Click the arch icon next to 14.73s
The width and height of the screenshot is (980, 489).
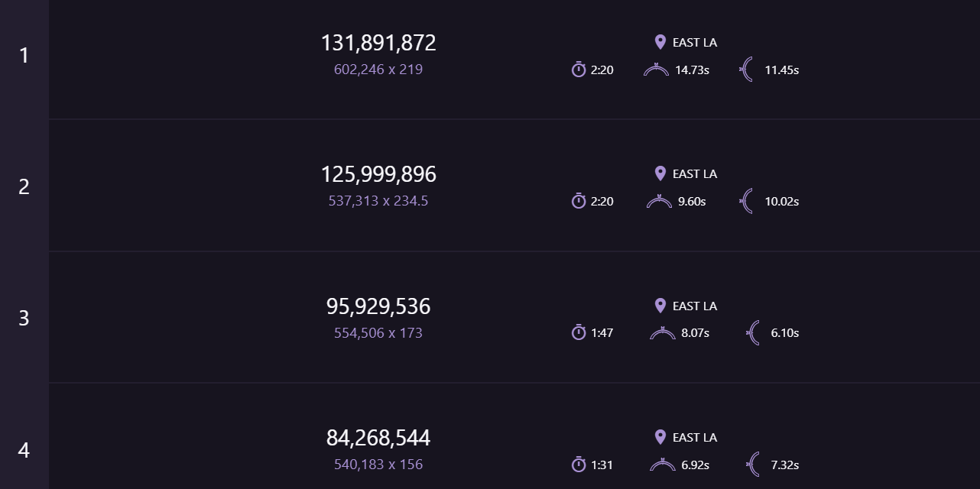point(657,70)
